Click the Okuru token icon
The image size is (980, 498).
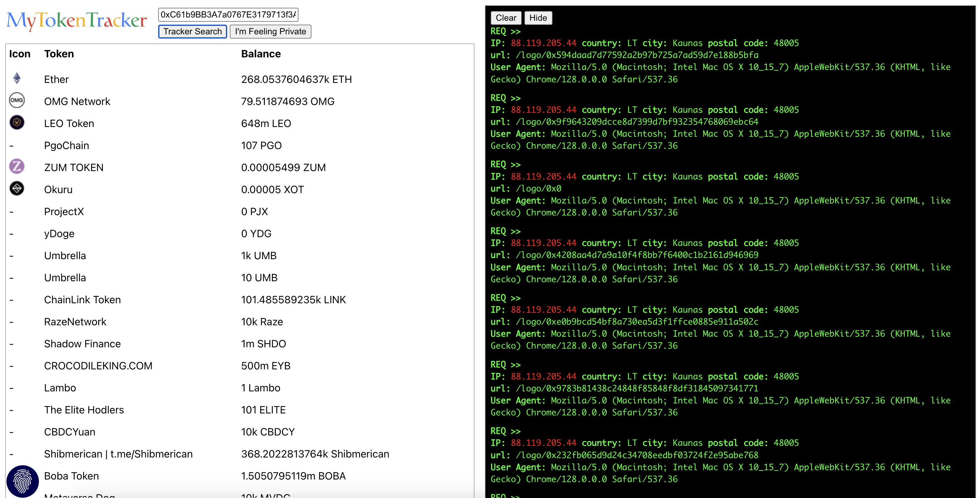click(17, 189)
